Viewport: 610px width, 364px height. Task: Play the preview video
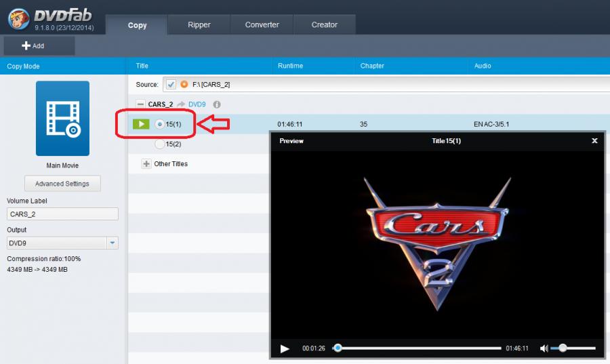tap(285, 348)
